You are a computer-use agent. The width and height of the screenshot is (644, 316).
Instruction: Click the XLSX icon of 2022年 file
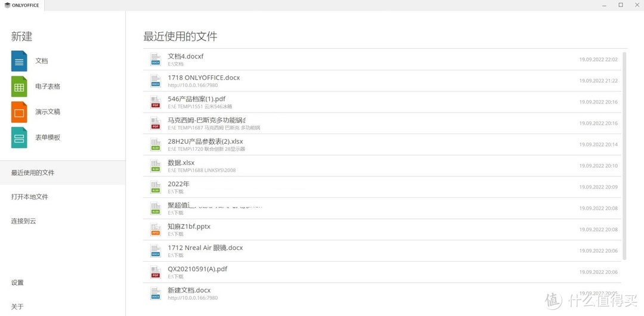click(155, 187)
